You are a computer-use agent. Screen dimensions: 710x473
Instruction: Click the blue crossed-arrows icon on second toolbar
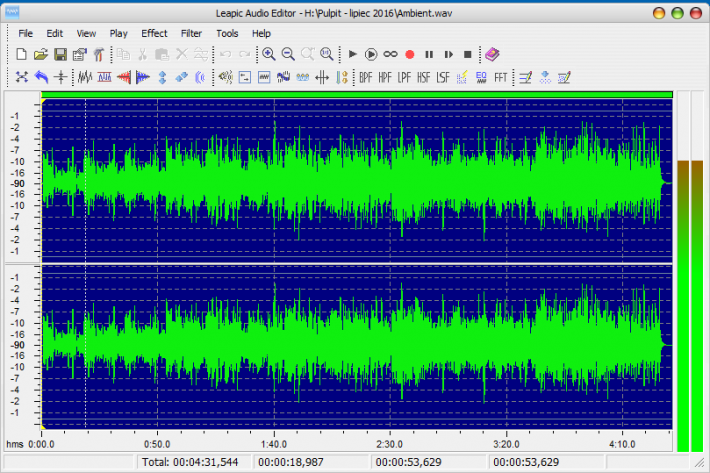pos(21,77)
